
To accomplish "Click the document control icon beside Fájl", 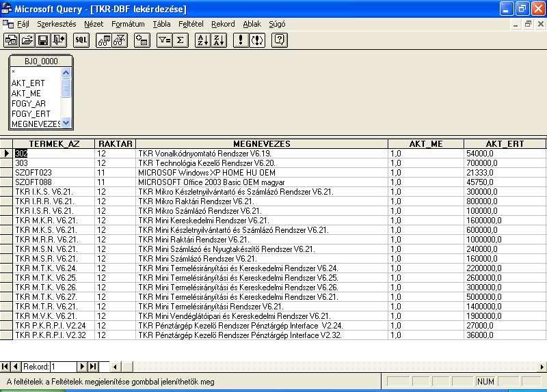I will pyautogui.click(x=8, y=24).
